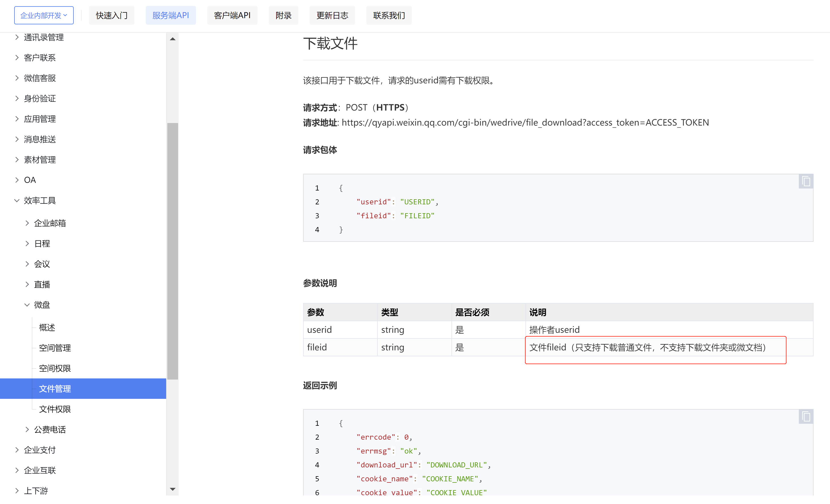Click the sidebar scrollbar down arrow

click(172, 489)
